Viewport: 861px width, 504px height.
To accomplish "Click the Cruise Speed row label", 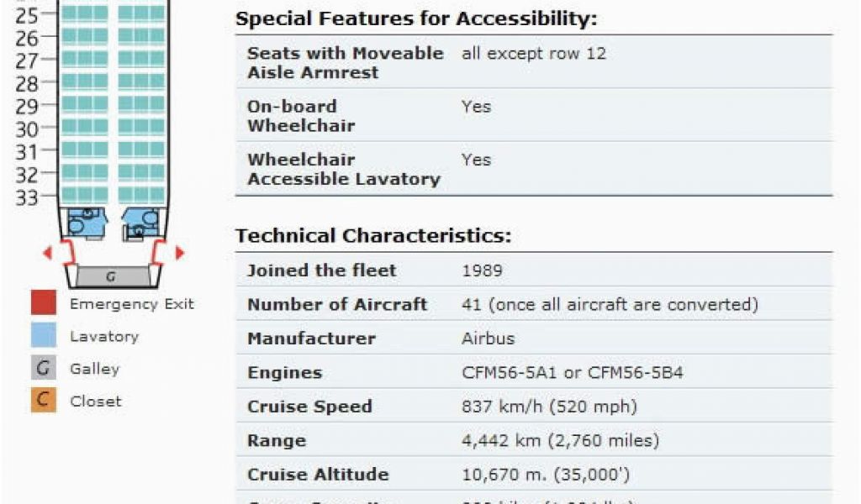I will coord(309,407).
